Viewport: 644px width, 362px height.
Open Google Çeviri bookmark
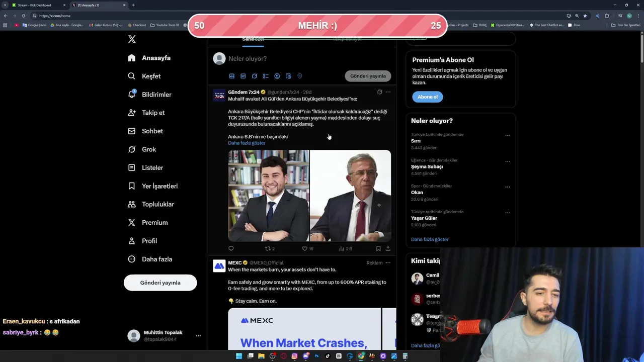point(34,25)
